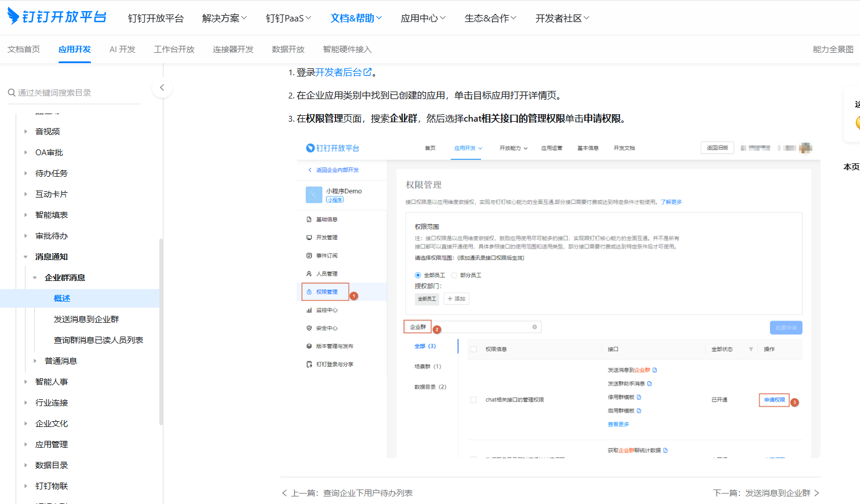Switch to the 文档首页 tab
Viewport: 860px width, 504px height.
coord(24,49)
